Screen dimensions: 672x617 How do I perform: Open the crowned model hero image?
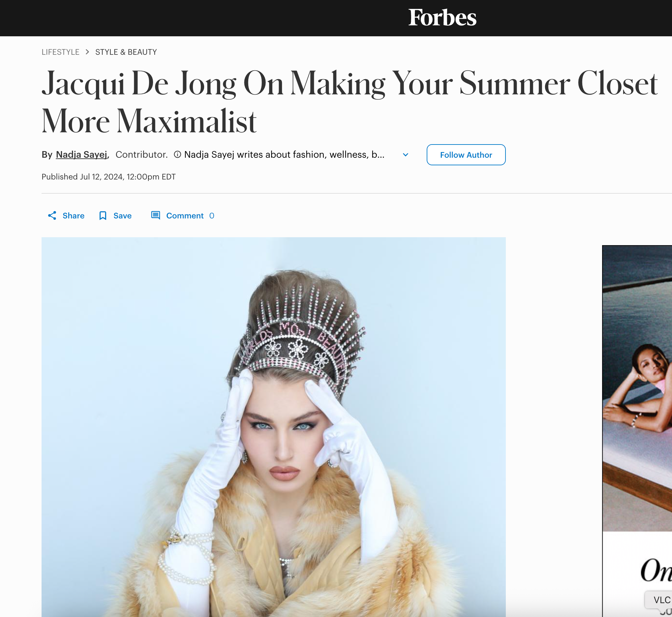tap(274, 427)
